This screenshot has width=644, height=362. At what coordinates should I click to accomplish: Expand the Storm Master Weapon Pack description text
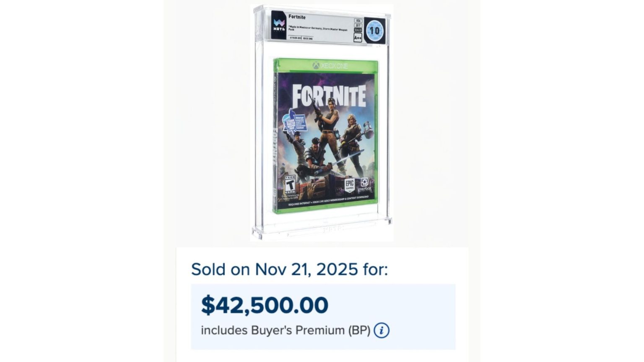319,28
